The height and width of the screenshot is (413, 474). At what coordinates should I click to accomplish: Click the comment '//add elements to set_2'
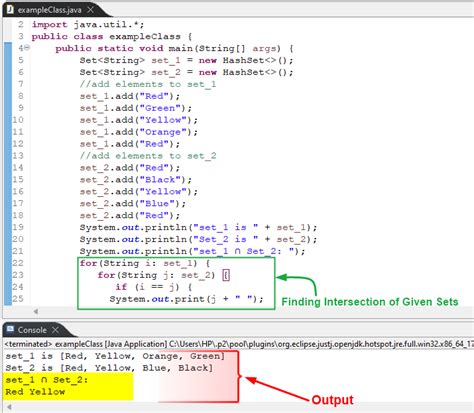[x=148, y=156]
